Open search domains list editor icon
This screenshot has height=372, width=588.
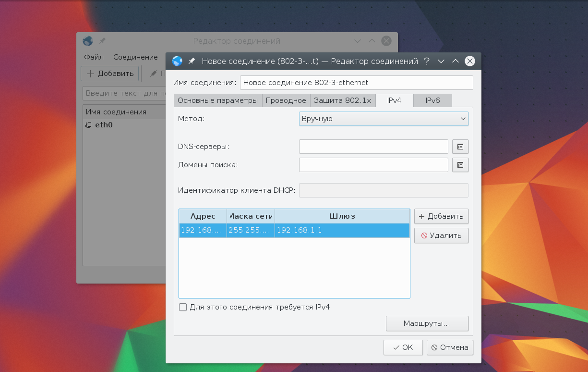(x=460, y=165)
